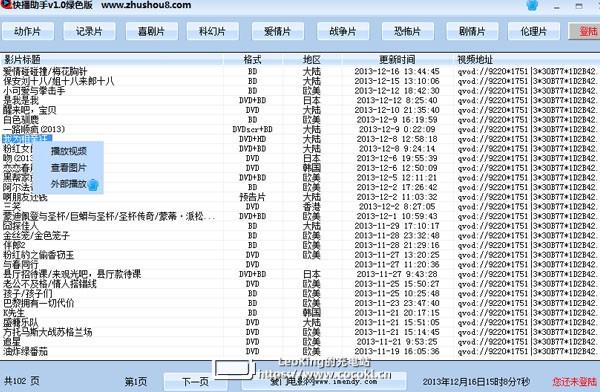Go to next page with 下一页
Image resolution: width=600 pixels, height=392 pixels.
pos(195,382)
